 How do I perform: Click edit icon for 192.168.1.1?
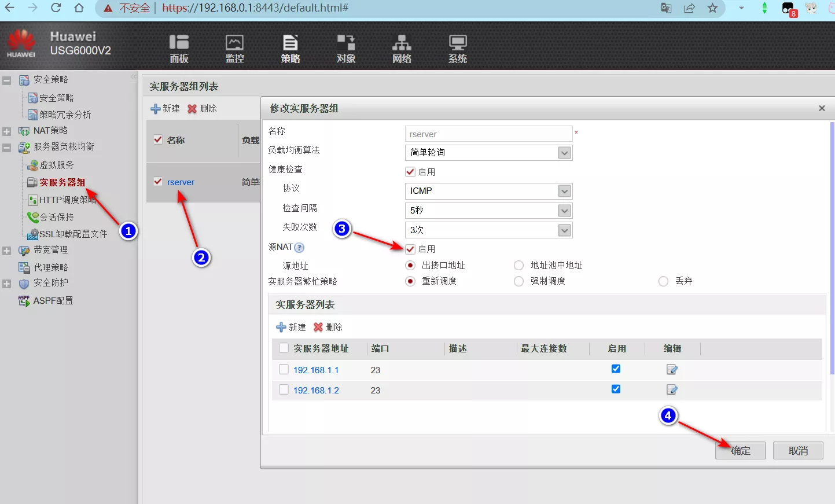[672, 370]
